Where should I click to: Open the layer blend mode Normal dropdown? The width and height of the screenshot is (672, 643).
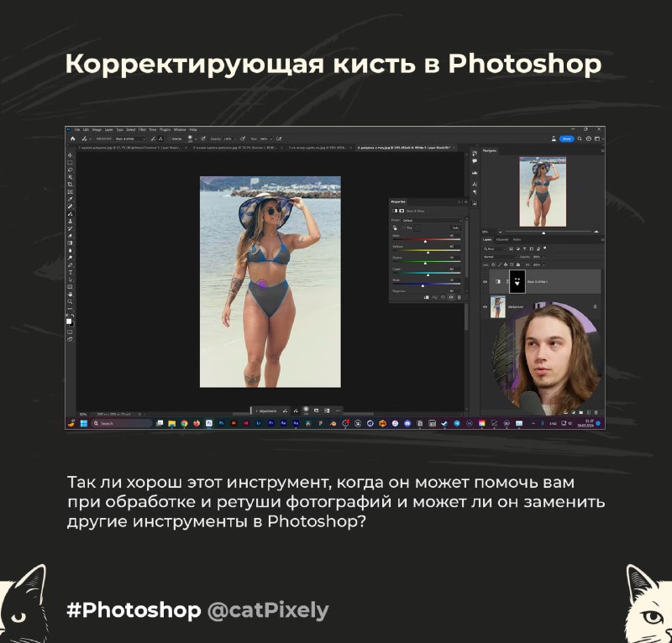point(500,257)
